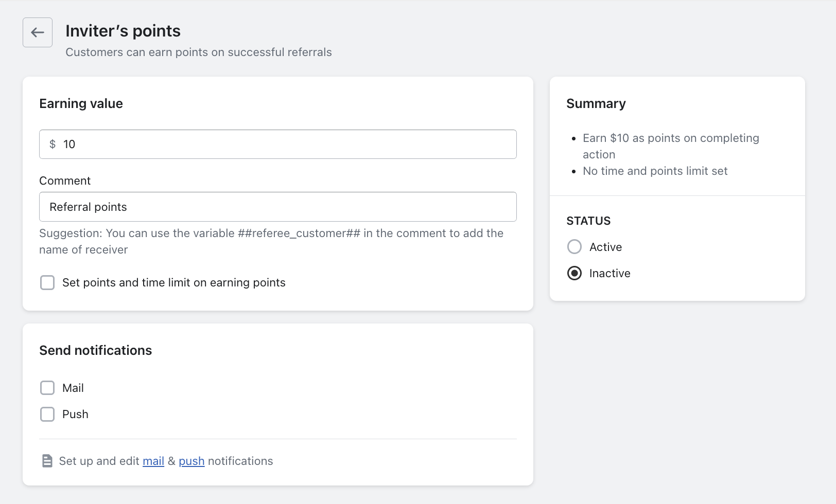Click the Send notifications section heading
Image resolution: width=836 pixels, height=504 pixels.
95,350
